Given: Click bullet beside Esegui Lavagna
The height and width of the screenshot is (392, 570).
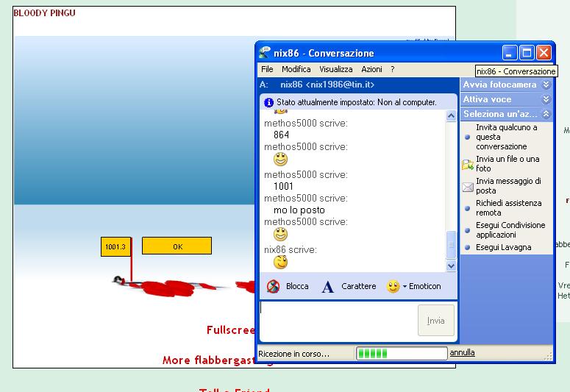Looking at the screenshot, I should (468, 247).
